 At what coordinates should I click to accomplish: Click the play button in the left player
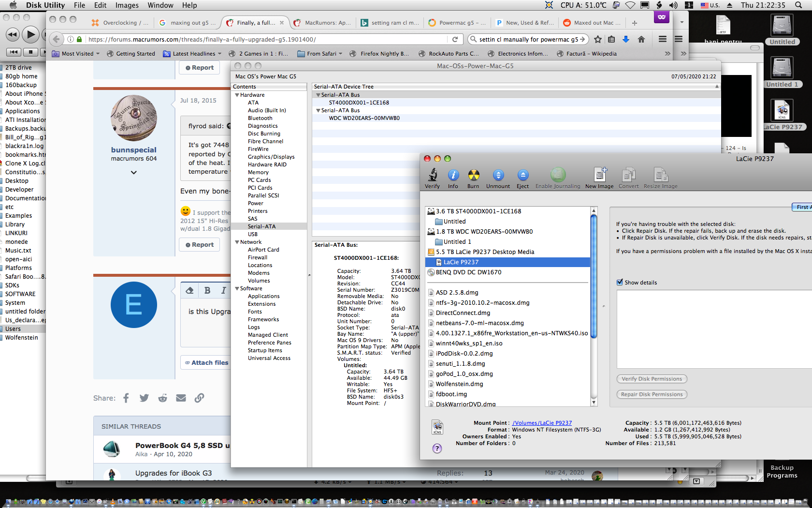(x=30, y=34)
